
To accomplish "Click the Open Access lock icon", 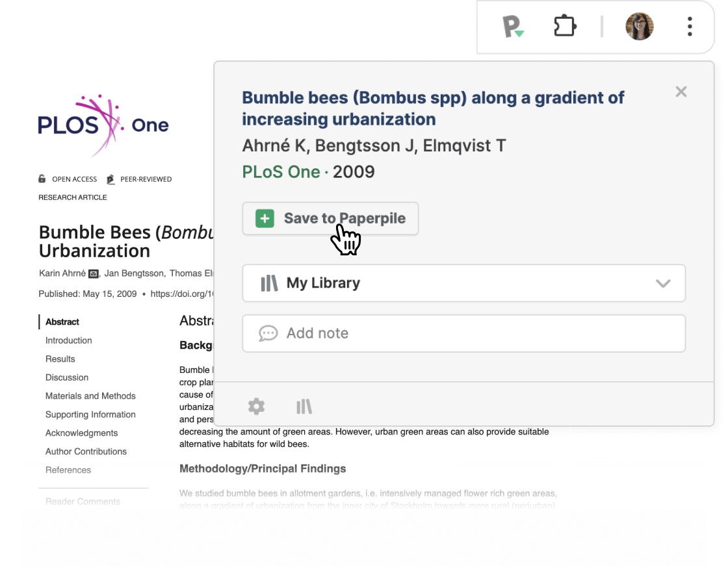I will tap(42, 179).
